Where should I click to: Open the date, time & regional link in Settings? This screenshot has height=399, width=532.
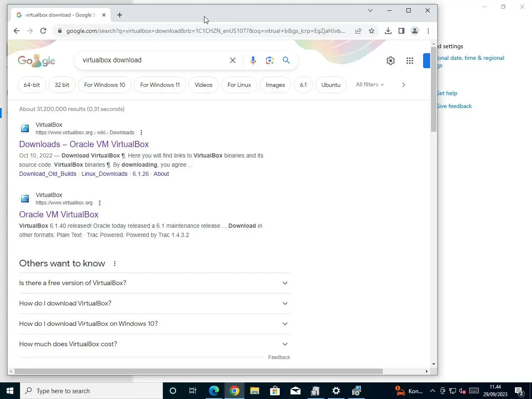point(470,62)
